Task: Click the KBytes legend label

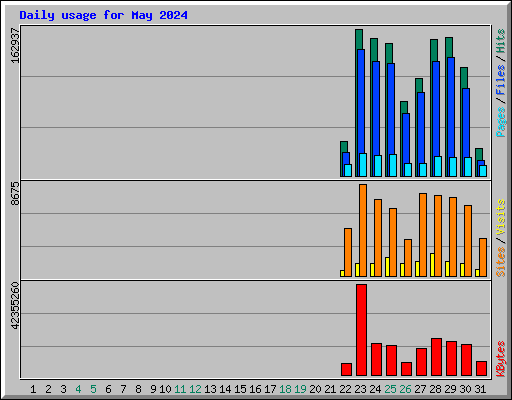Action: coord(500,359)
